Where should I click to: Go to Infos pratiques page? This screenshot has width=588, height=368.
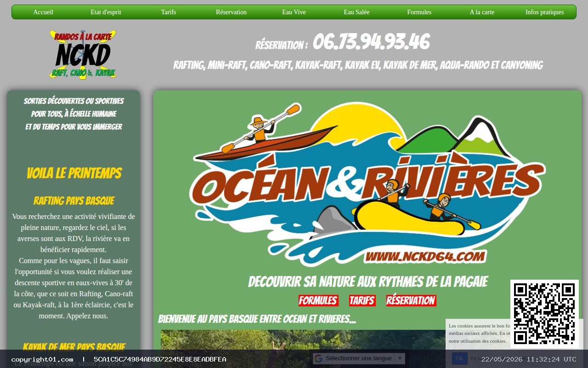pos(545,12)
